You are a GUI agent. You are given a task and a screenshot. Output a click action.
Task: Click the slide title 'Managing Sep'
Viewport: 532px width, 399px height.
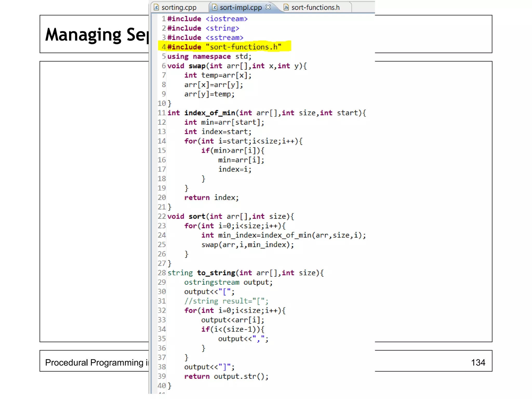[x=97, y=35]
